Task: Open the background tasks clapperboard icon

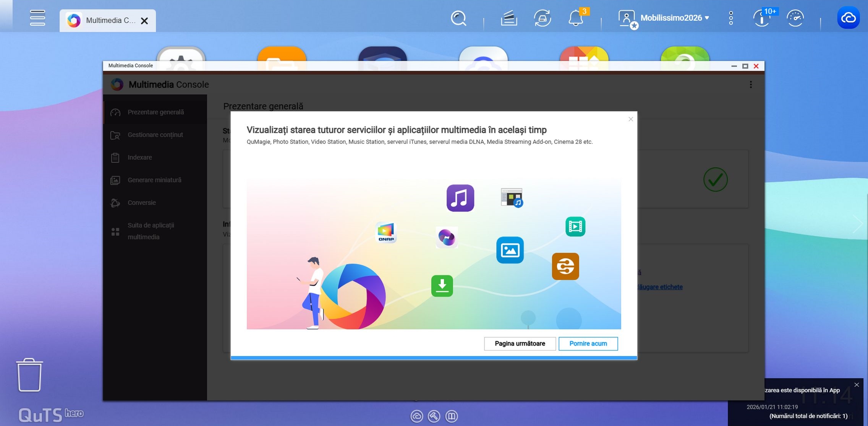Action: point(508,18)
